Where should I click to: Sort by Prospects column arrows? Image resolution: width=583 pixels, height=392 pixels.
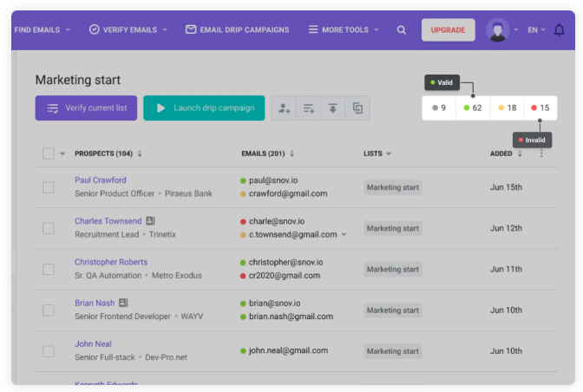(x=140, y=154)
